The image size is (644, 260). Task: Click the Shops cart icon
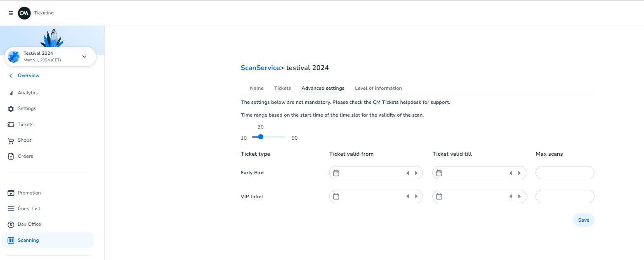coord(11,141)
